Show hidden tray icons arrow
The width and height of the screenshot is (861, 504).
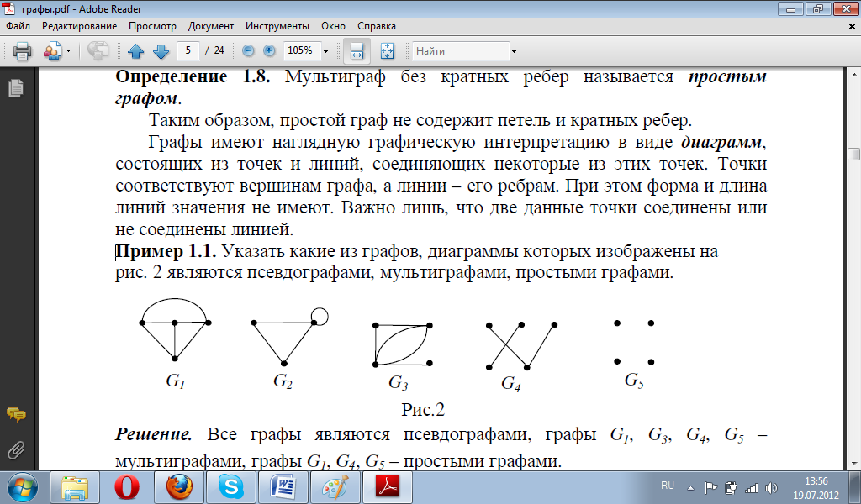[x=691, y=487]
